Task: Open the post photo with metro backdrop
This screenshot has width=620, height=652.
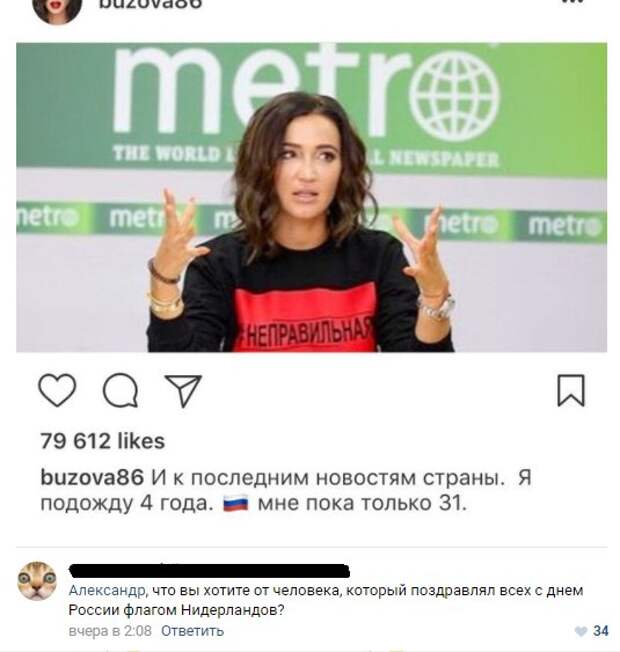Action: [x=311, y=197]
